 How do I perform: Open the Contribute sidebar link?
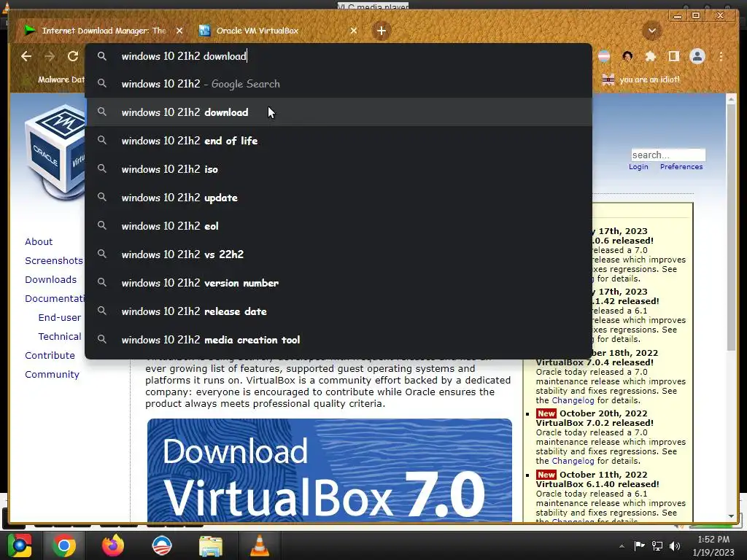pyautogui.click(x=50, y=356)
